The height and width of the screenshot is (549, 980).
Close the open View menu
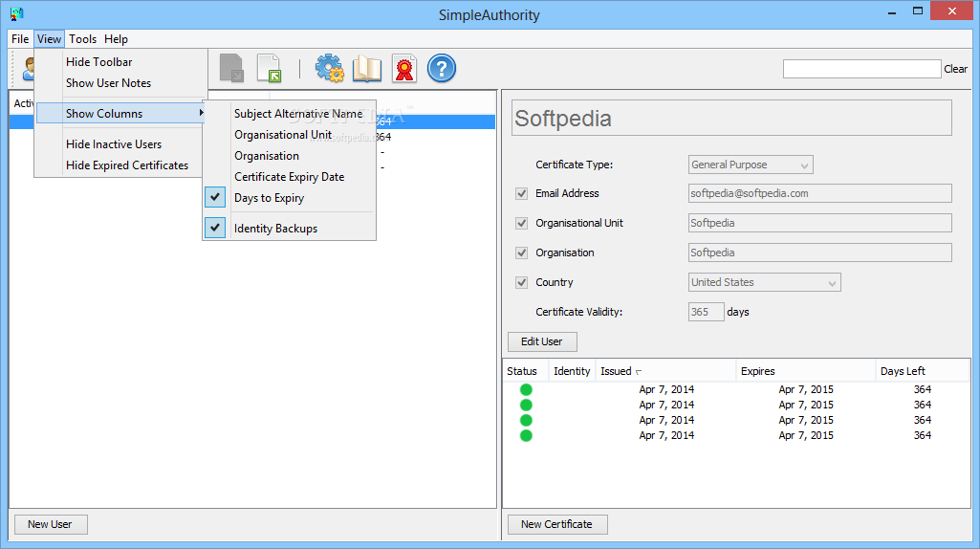49,39
